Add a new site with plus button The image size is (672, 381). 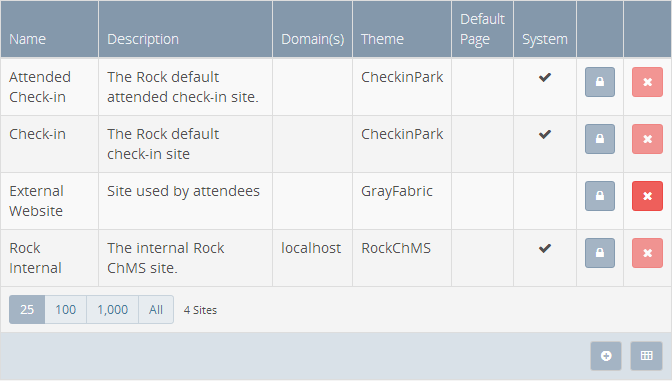(606, 356)
